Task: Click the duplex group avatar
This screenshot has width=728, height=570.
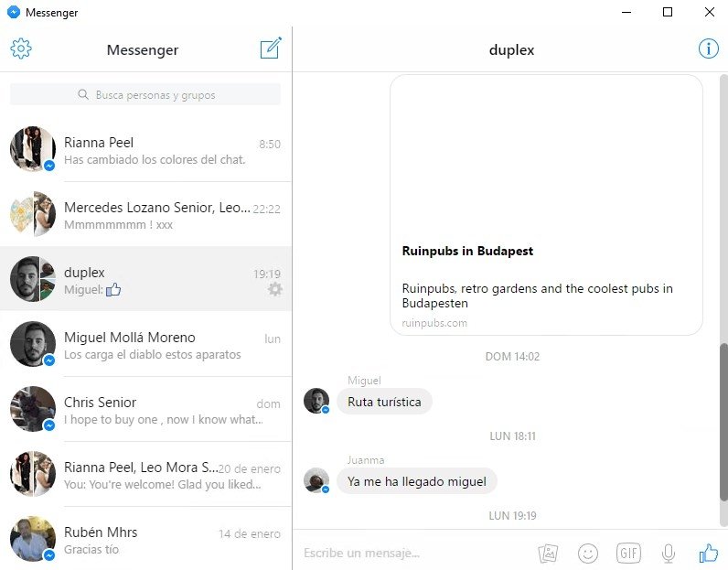Action: (x=33, y=279)
